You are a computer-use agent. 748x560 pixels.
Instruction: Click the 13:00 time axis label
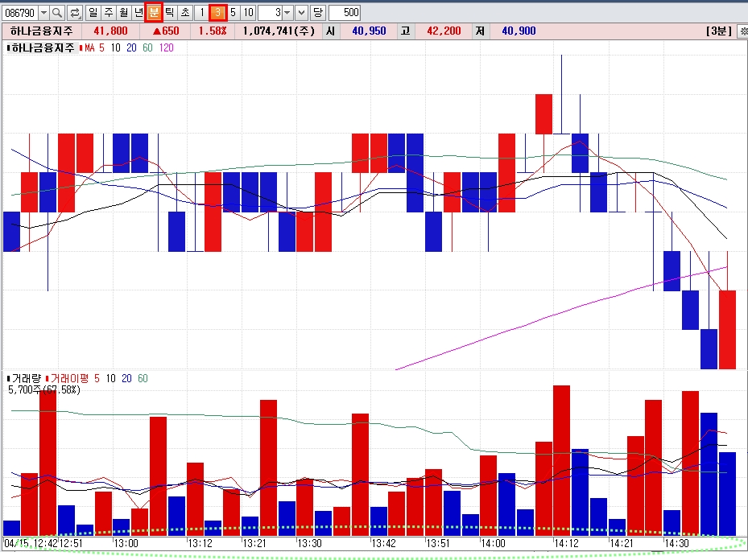coord(126,543)
